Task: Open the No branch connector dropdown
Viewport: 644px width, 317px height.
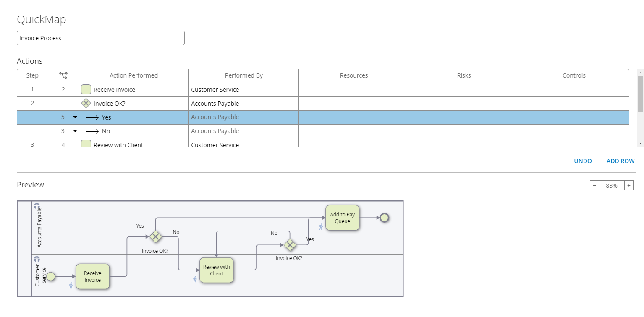Action: (x=75, y=131)
